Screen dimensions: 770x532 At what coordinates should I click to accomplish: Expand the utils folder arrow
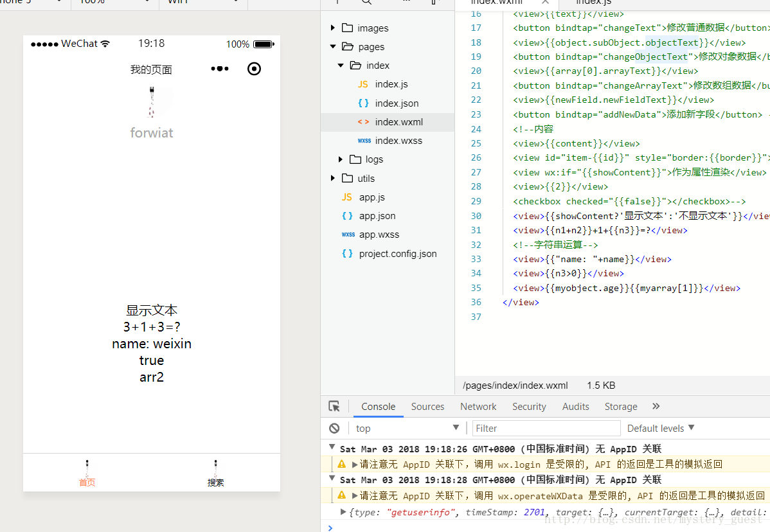coord(333,178)
